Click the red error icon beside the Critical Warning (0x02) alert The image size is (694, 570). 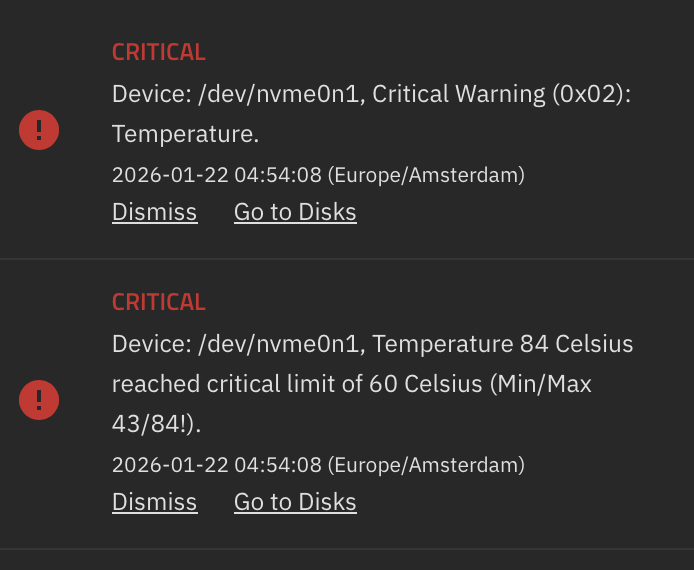[x=39, y=130]
